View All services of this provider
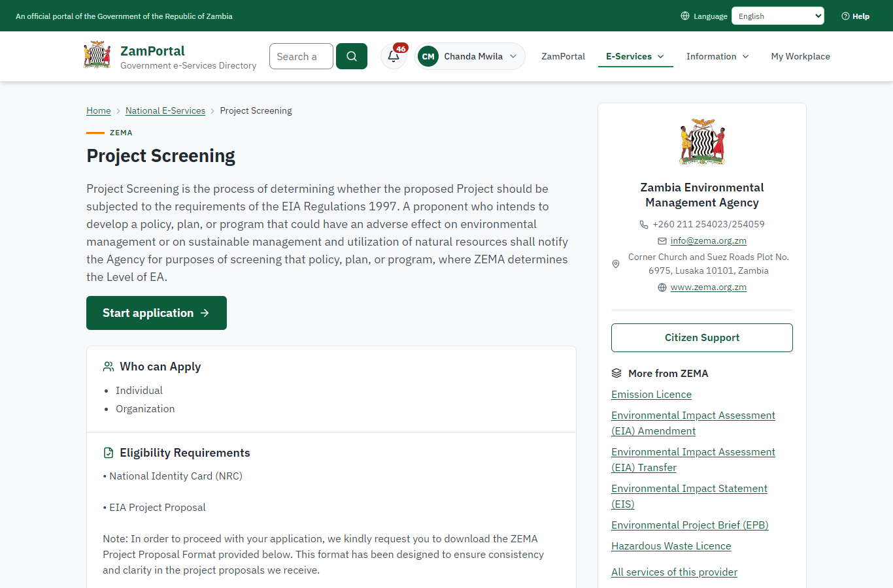 [x=674, y=572]
